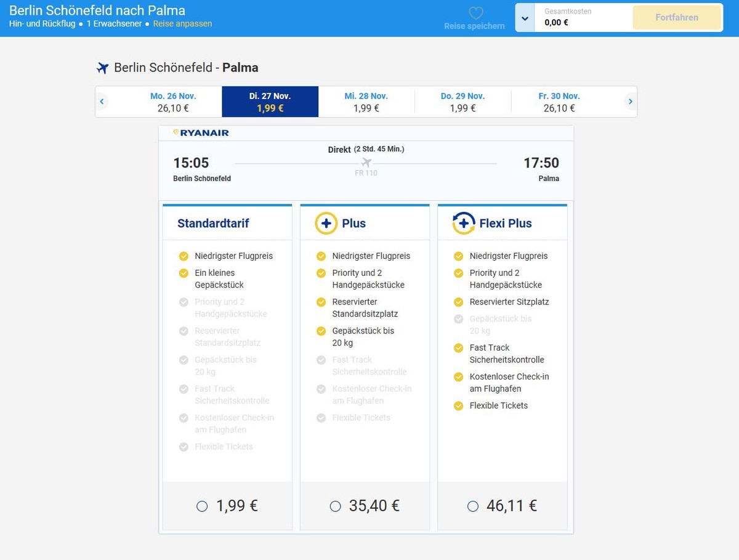Click checkmark next to Ein kleines Gepäckstück

pos(184,273)
